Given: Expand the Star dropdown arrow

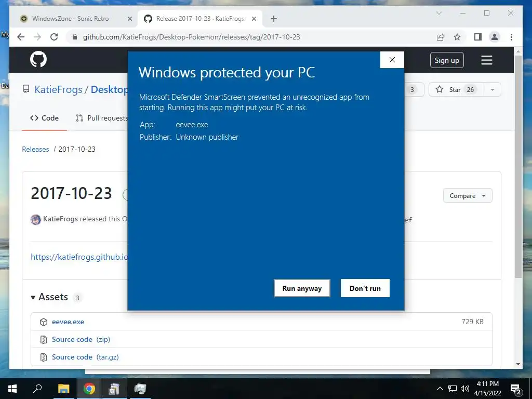Looking at the screenshot, I should point(493,89).
